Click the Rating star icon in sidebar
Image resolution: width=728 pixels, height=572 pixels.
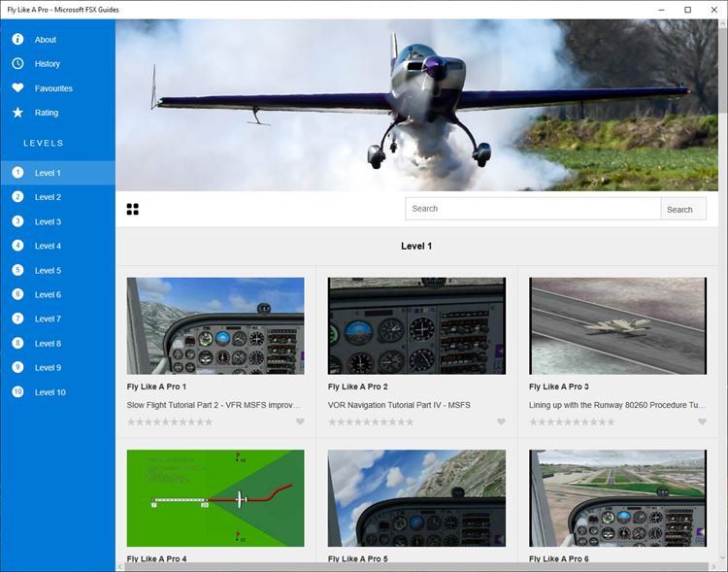pos(17,112)
